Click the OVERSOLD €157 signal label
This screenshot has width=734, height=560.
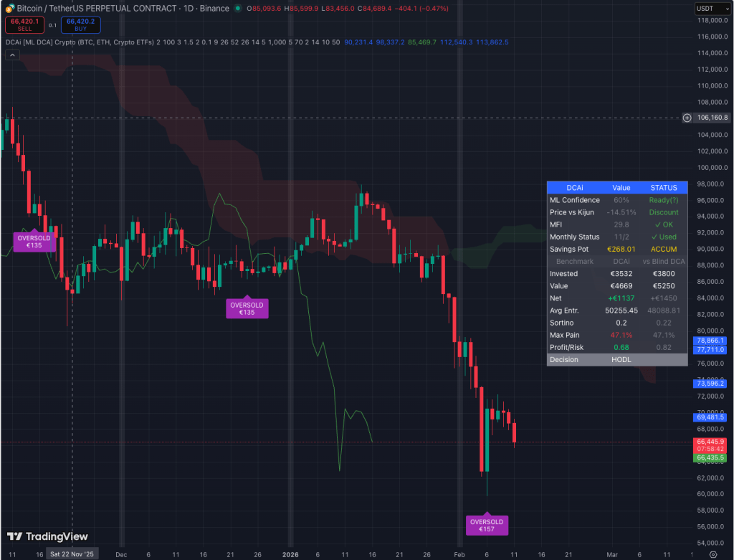[x=487, y=526]
